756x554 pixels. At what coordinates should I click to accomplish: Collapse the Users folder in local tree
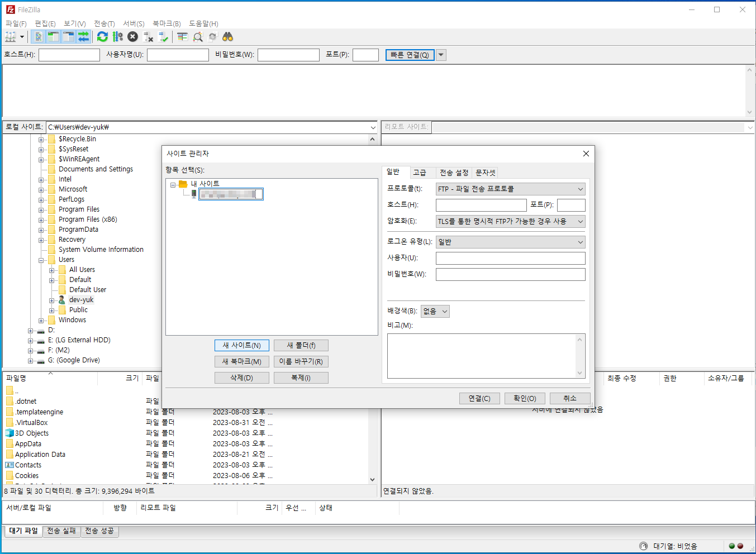(41, 260)
